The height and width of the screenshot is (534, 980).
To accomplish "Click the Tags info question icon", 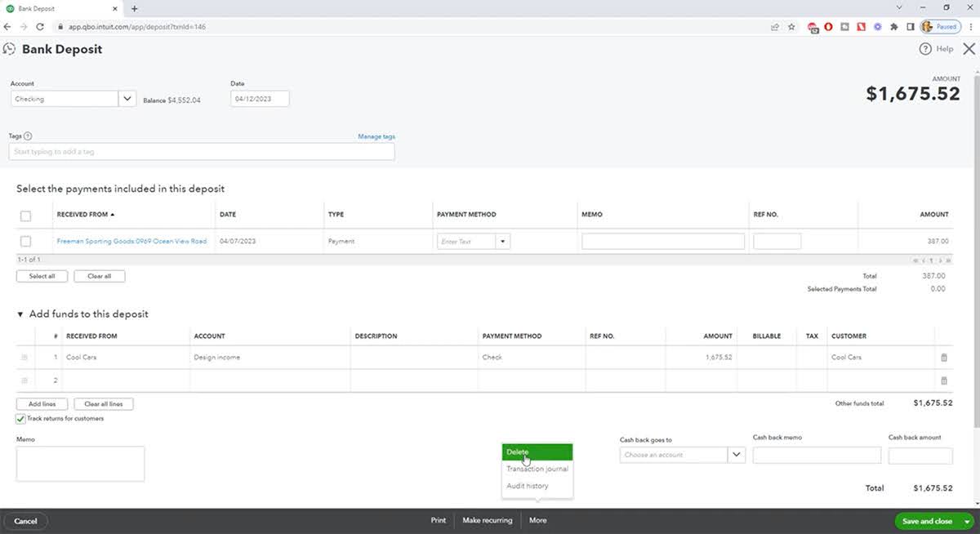I will tap(28, 136).
